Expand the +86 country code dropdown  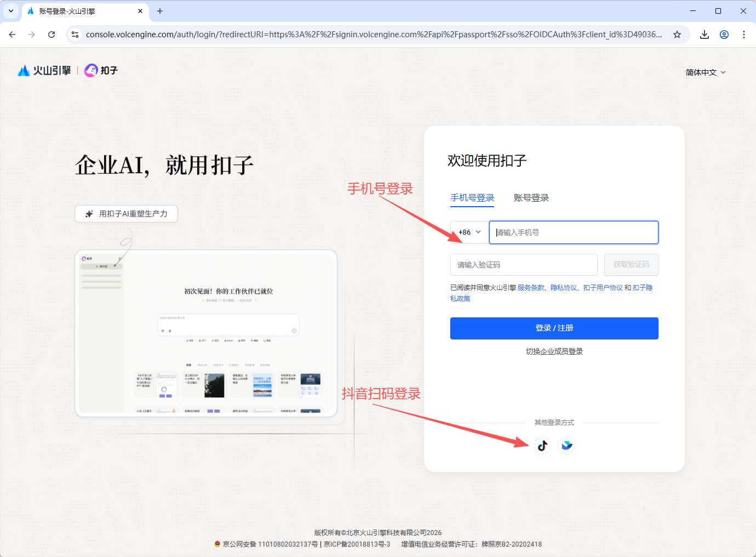(x=469, y=232)
